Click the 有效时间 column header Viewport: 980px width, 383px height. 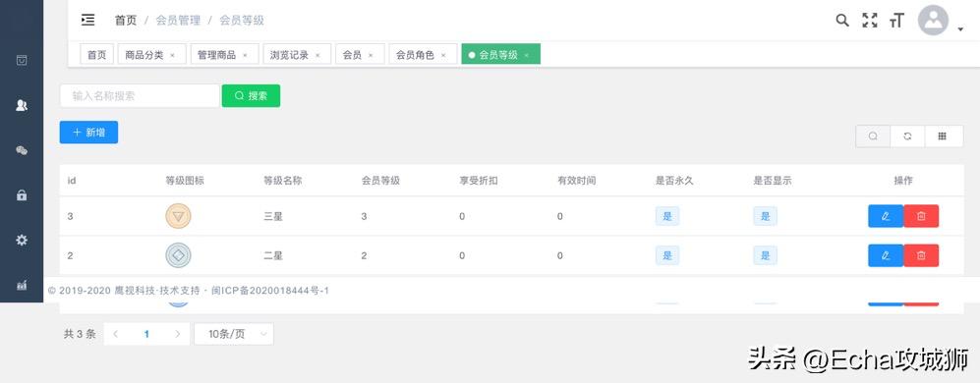[x=577, y=181]
